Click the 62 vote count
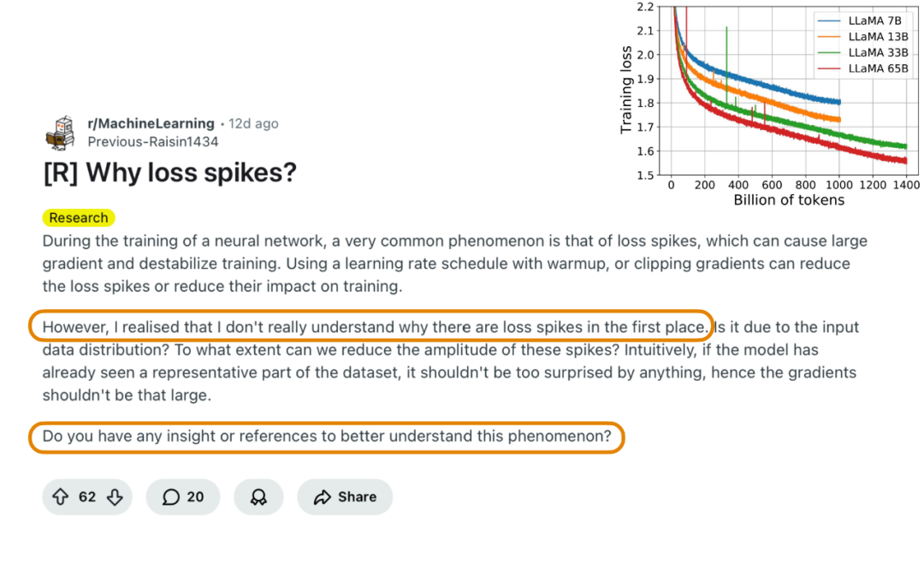924x564 pixels. coord(87,497)
